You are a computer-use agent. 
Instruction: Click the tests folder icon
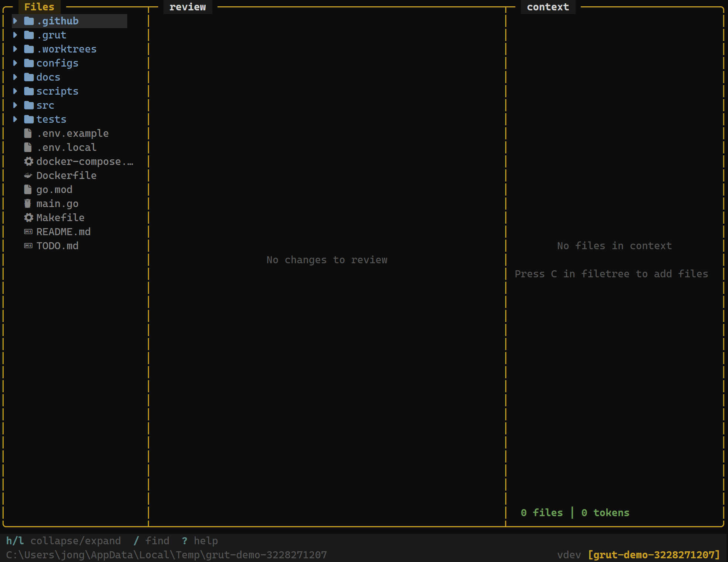(29, 119)
